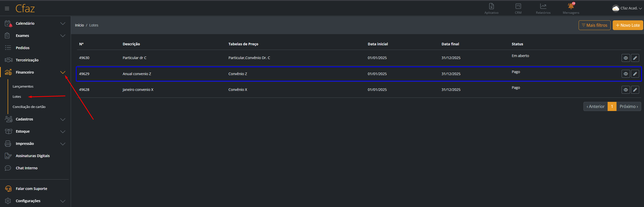
Task: Click the Calendário sidebar icon
Action: pos(8,23)
